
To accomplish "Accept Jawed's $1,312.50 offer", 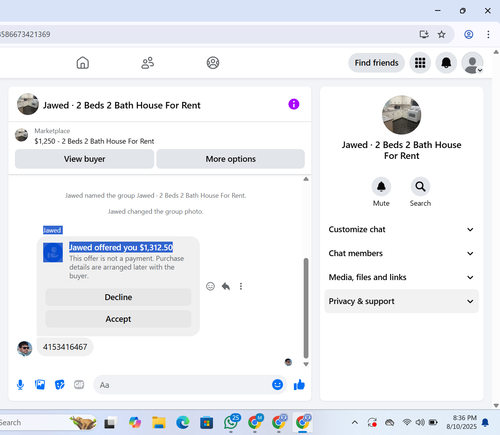I will click(x=118, y=319).
